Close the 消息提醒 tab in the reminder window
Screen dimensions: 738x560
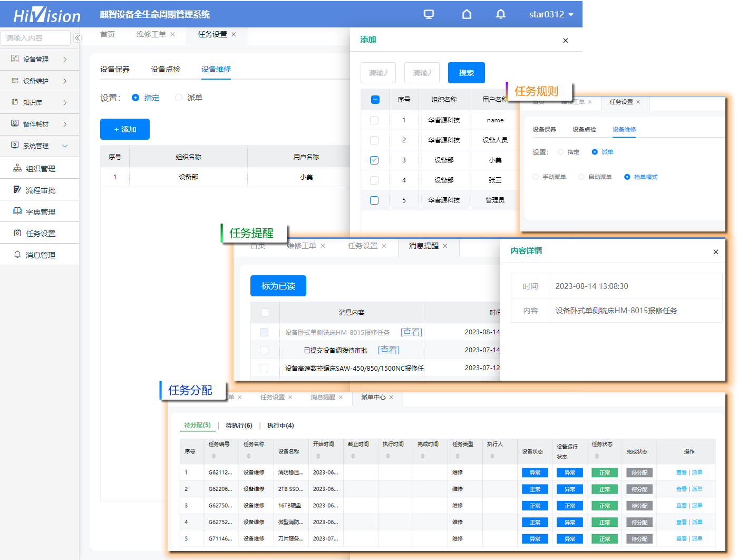click(445, 246)
